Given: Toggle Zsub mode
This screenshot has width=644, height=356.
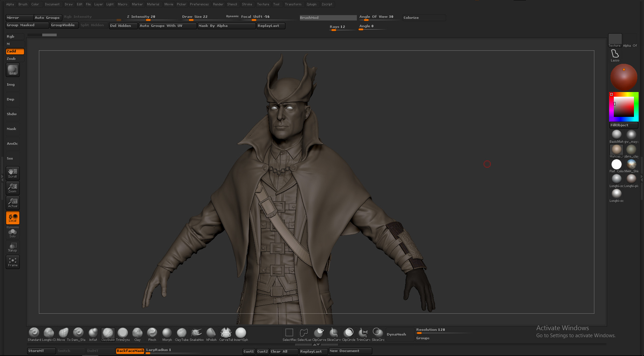Looking at the screenshot, I should tap(15, 59).
